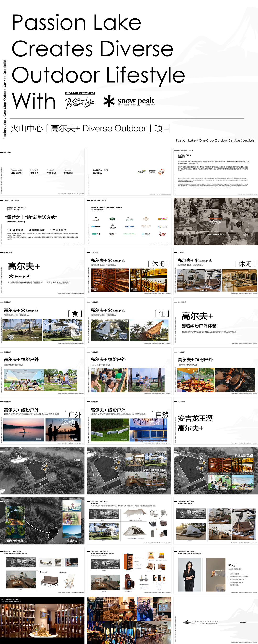Open the beach canopy dining photo
This screenshot has width=258, height=644.
click(x=22, y=330)
